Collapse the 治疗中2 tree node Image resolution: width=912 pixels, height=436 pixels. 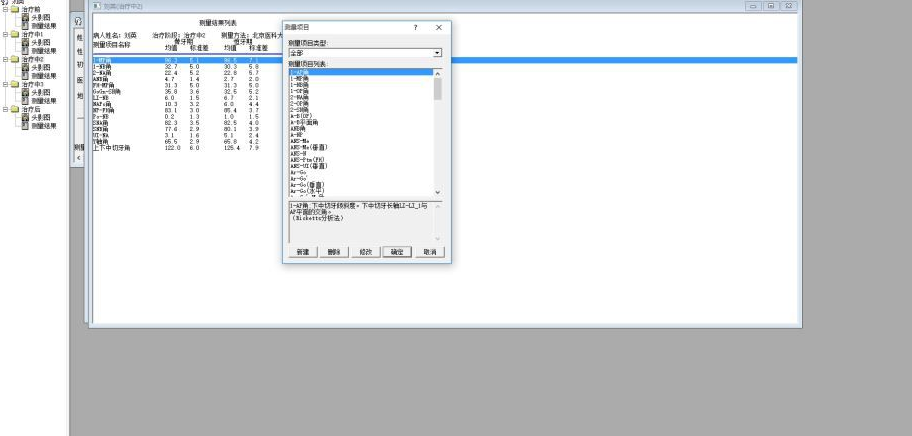tap(5, 60)
